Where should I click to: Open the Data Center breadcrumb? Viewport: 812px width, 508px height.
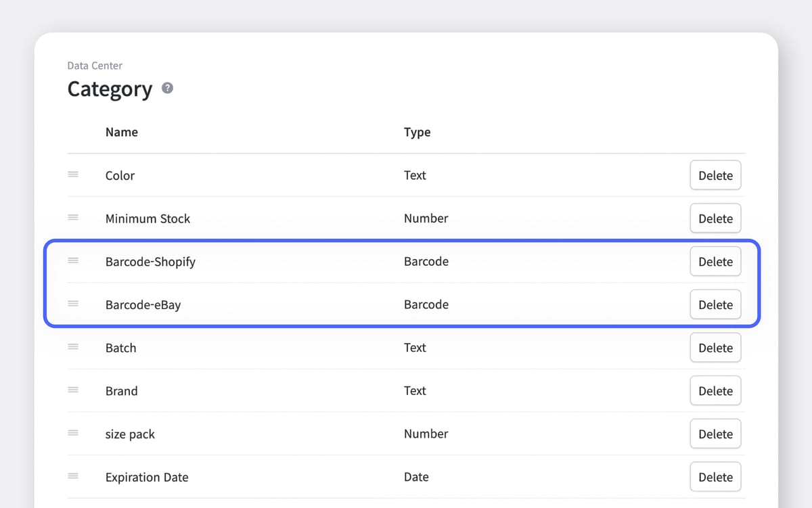pos(95,66)
